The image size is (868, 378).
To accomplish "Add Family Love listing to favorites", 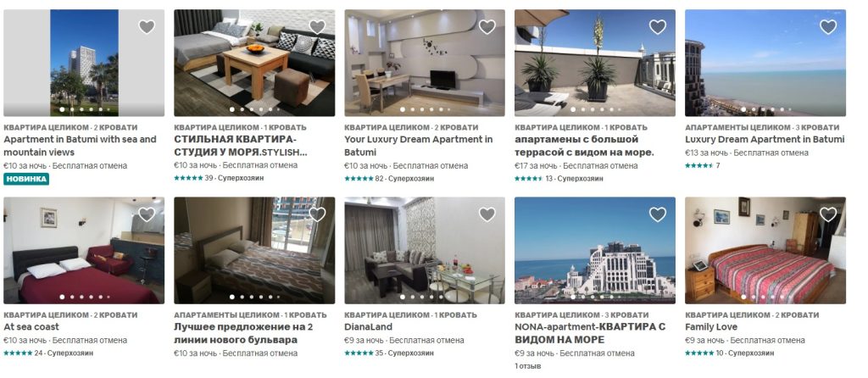I will click(x=828, y=214).
